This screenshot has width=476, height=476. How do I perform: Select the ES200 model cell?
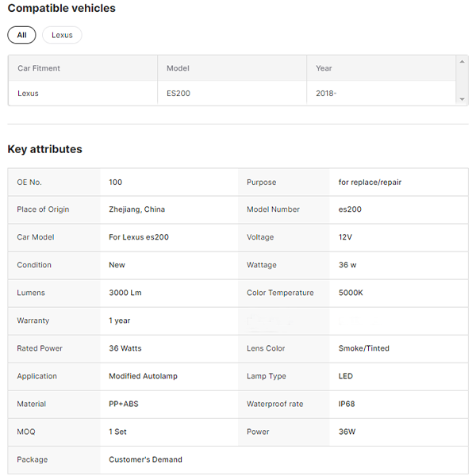[178, 94]
